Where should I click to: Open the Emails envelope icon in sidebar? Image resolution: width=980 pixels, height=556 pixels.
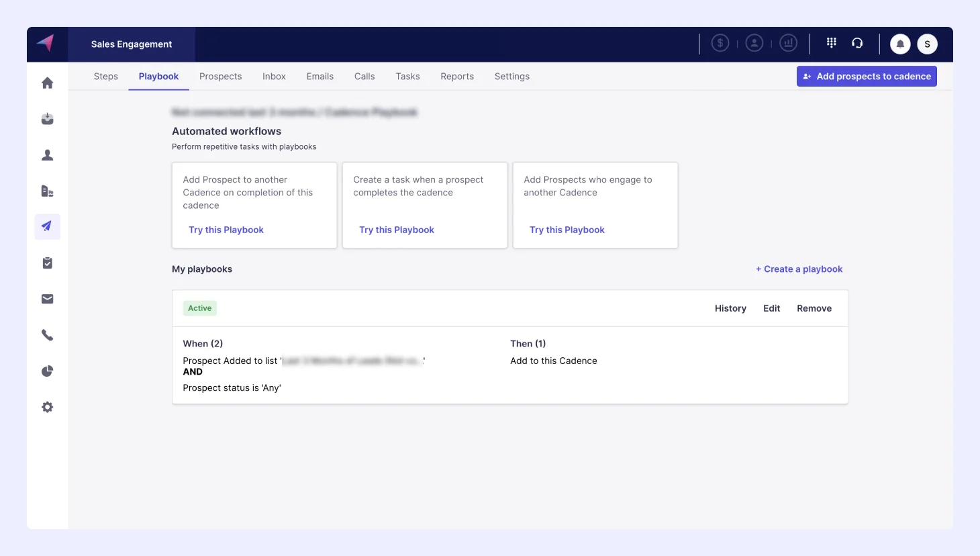[x=47, y=299]
